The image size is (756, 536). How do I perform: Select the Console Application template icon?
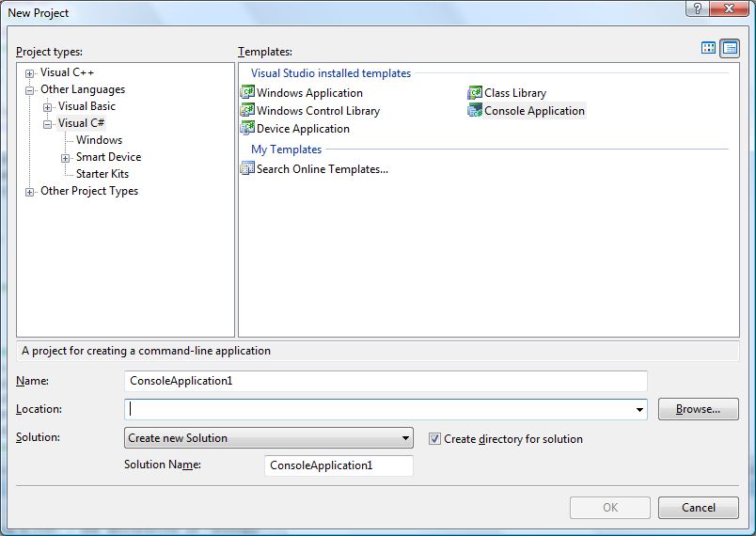pyautogui.click(x=475, y=110)
